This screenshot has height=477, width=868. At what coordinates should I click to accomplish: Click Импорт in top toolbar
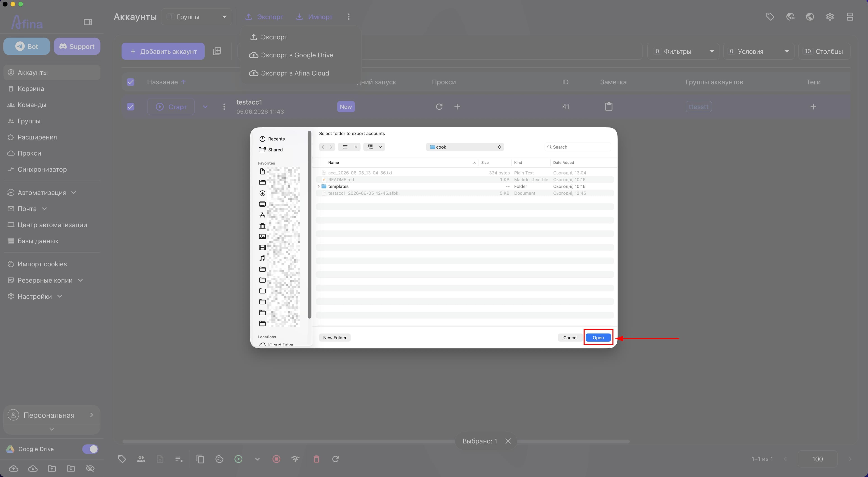coord(314,17)
